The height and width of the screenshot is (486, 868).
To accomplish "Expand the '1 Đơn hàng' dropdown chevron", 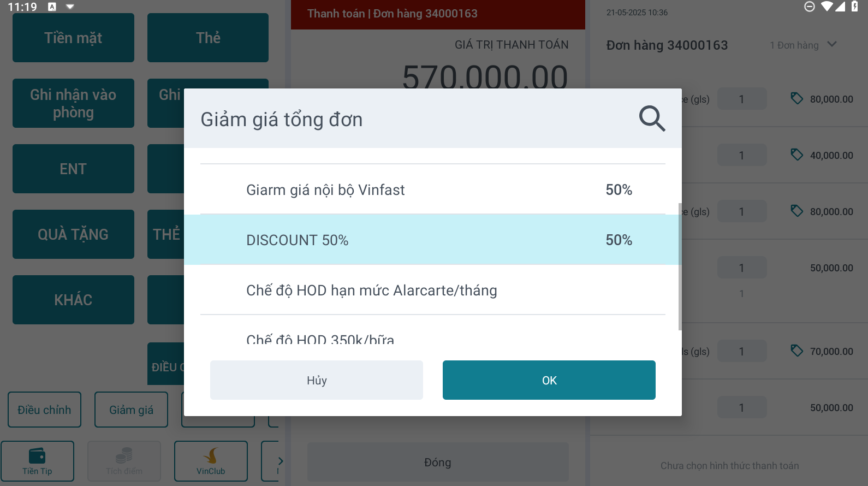I will (832, 44).
